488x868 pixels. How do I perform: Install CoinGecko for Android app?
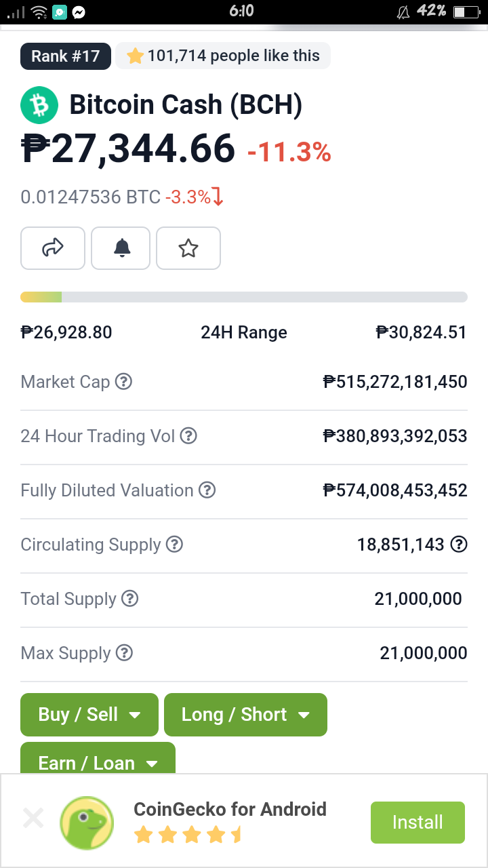[418, 823]
